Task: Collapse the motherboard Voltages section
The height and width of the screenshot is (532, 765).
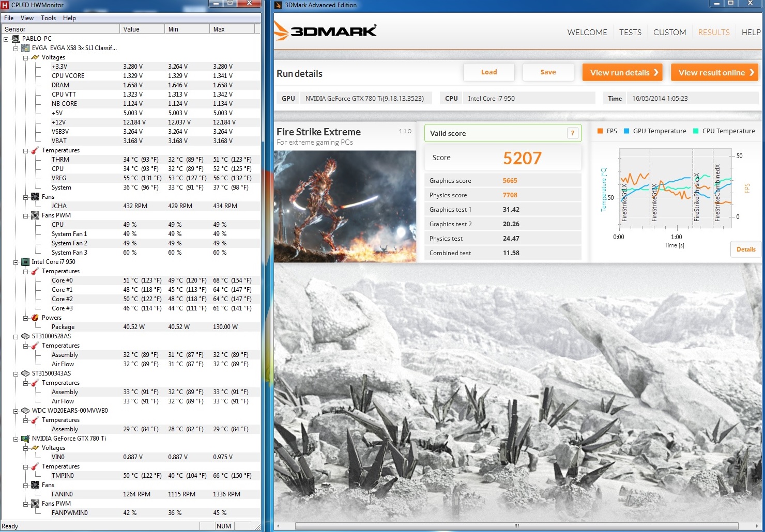Action: click(25, 57)
